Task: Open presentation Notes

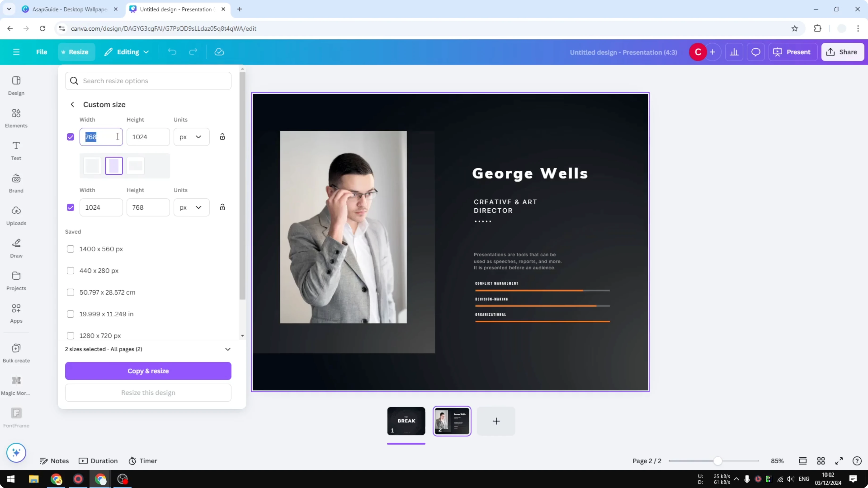Action: 54,461
